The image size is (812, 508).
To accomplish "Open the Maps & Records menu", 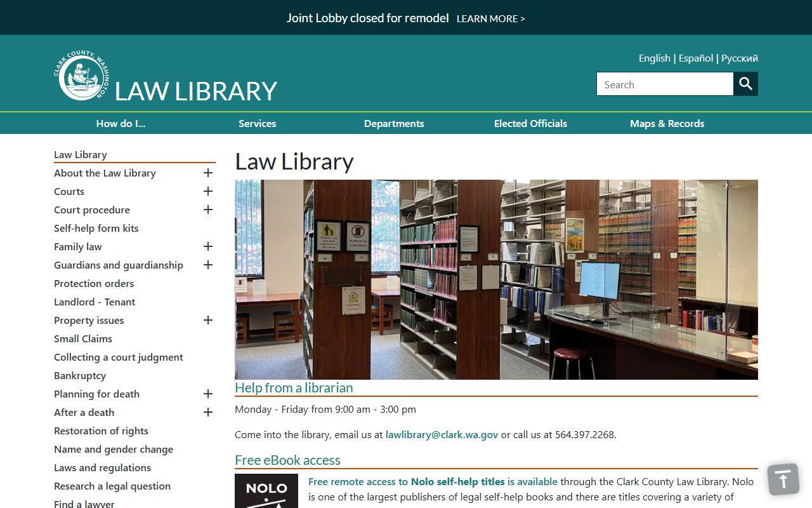I will click(x=667, y=123).
